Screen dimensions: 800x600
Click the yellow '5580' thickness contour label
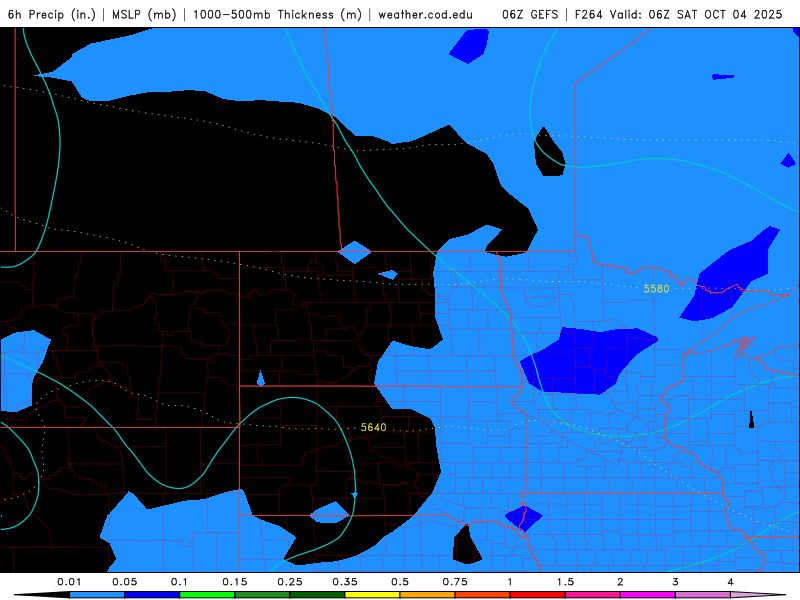click(656, 289)
